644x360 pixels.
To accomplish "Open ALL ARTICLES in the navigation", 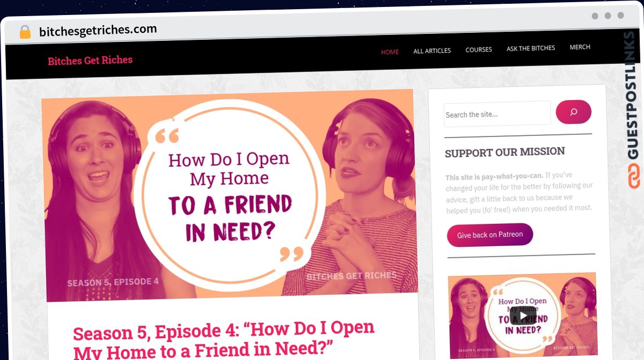I will pyautogui.click(x=432, y=51).
